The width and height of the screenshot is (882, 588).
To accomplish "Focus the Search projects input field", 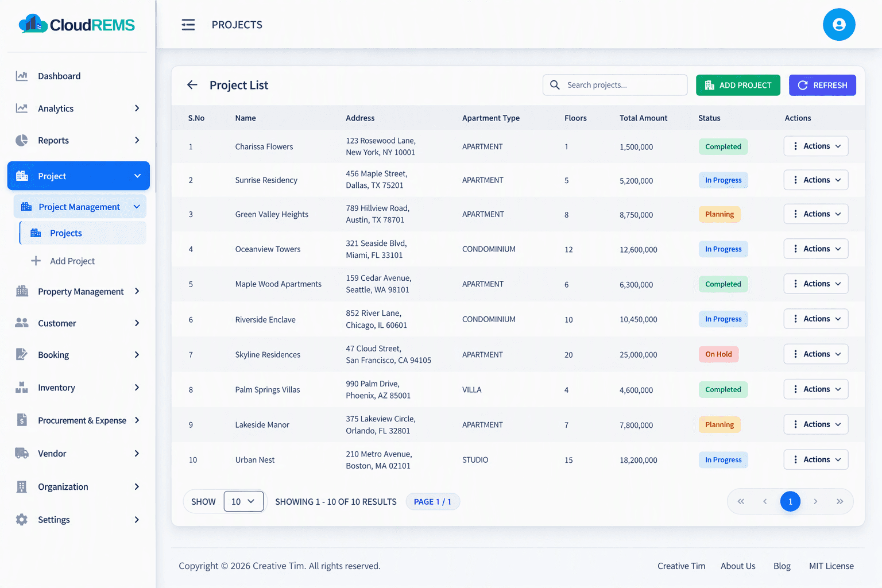I will click(x=615, y=85).
